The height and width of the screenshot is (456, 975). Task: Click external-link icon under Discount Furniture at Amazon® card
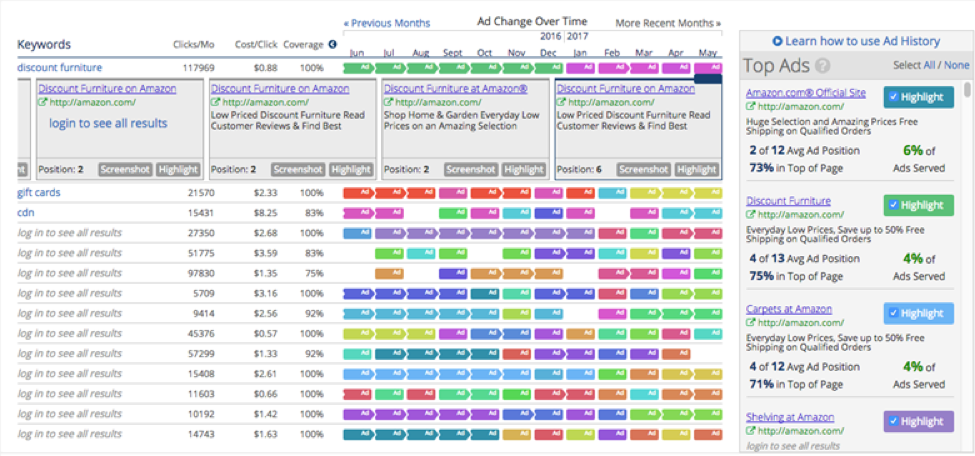click(389, 102)
